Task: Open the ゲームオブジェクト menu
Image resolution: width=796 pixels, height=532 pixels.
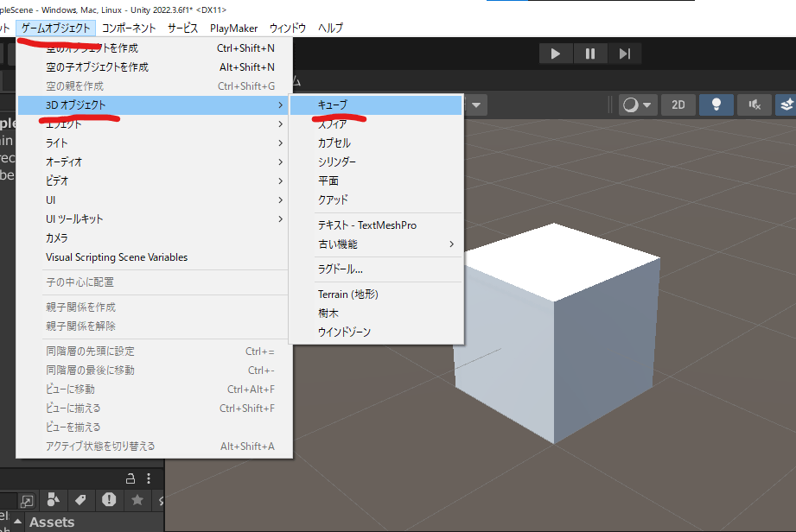Action: 56,28
